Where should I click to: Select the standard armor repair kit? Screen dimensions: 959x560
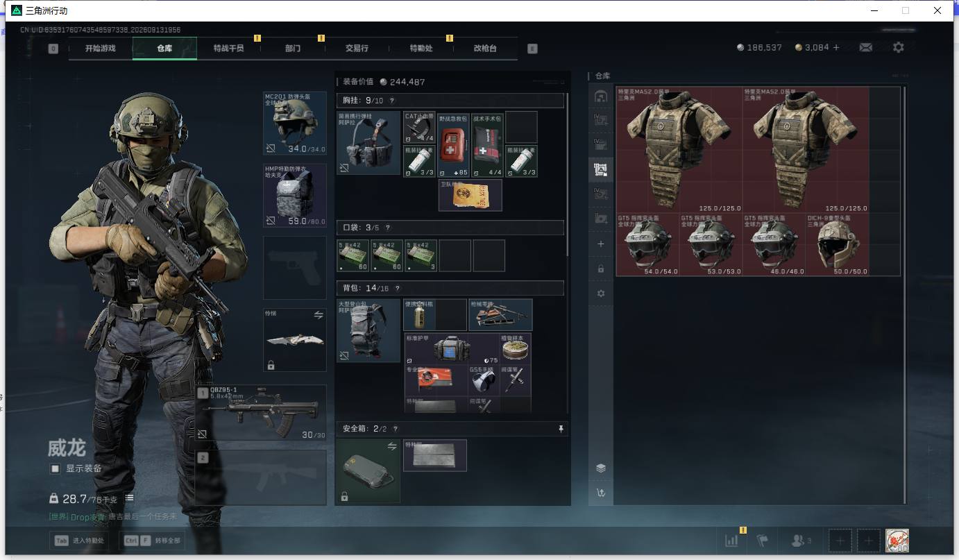452,350
